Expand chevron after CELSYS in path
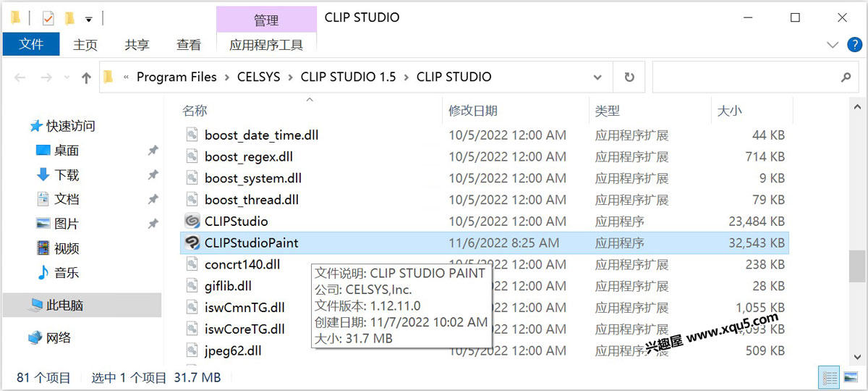Screen dimensions: 868x391 click(290, 77)
